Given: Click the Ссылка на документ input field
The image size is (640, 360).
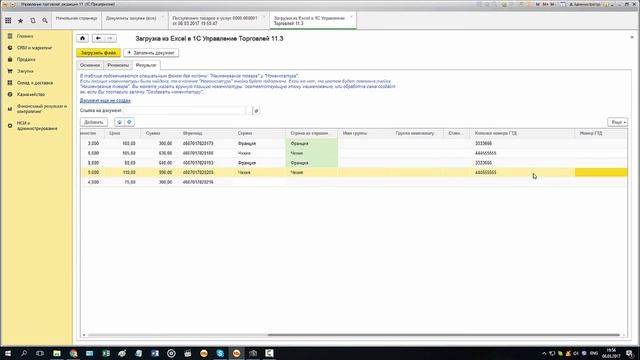Looking at the screenshot, I should (x=185, y=111).
